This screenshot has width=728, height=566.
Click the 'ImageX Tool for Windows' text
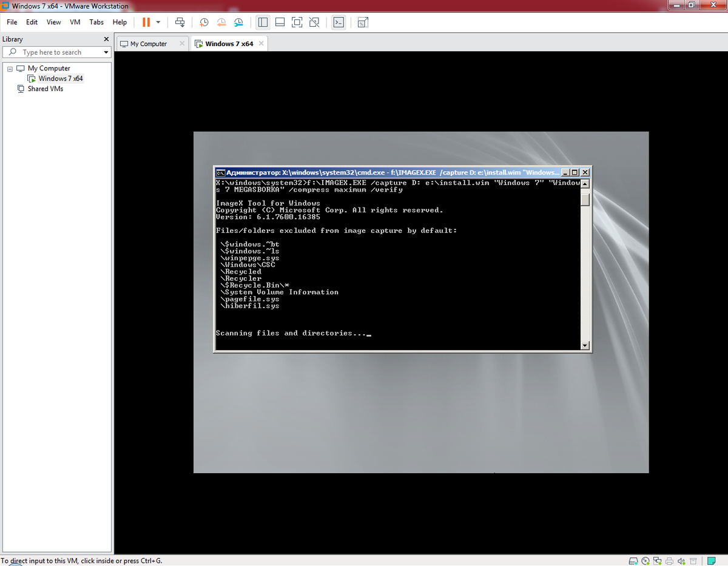coord(268,203)
